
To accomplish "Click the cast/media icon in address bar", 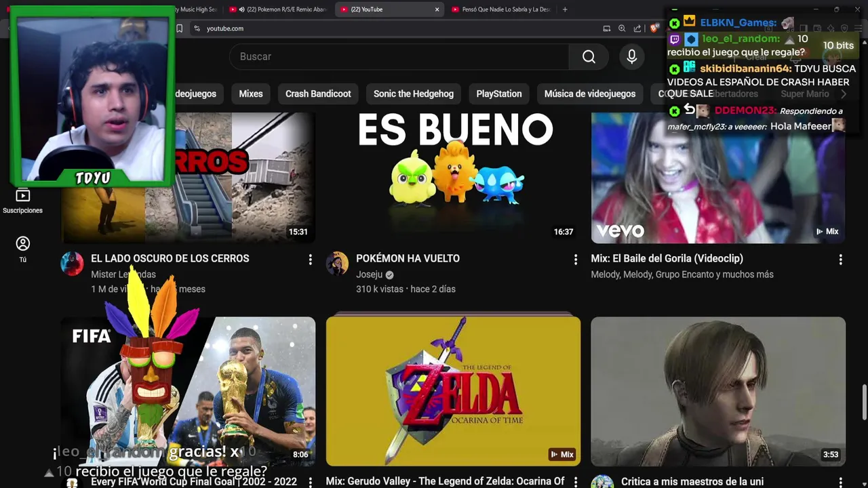I will click(x=607, y=28).
